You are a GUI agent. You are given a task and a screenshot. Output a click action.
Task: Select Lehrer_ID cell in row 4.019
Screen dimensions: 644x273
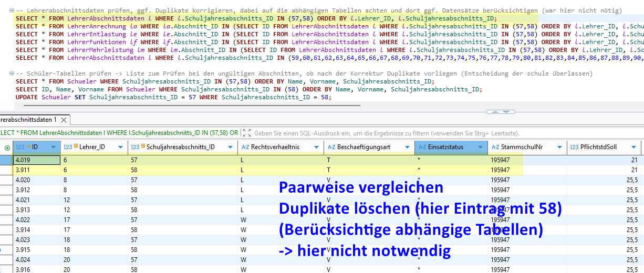pyautogui.click(x=94, y=161)
